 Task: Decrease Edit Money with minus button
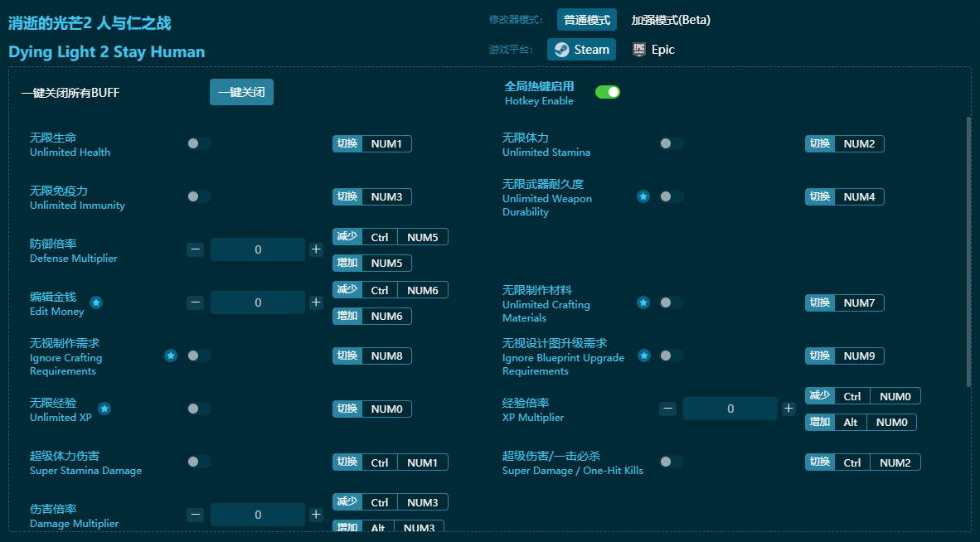[196, 302]
